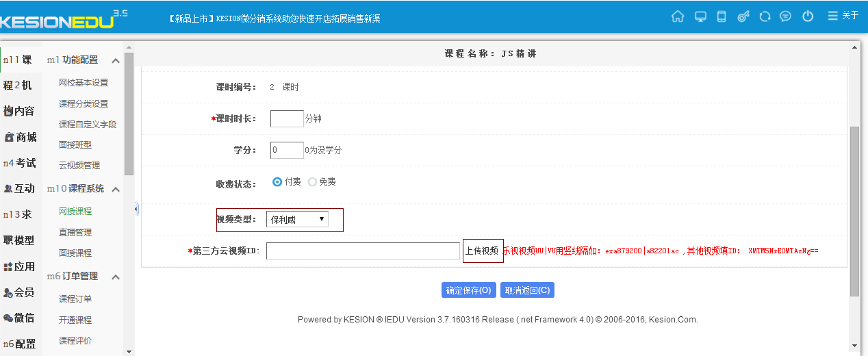Open the chat bubble message icon
Image resolution: width=868 pixels, height=356 pixels.
click(786, 16)
